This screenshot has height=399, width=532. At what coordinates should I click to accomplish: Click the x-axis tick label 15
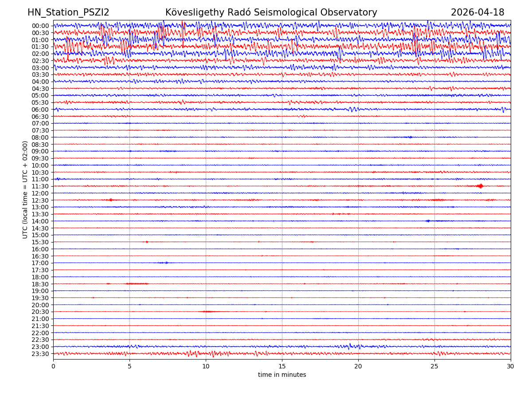tap(282, 367)
